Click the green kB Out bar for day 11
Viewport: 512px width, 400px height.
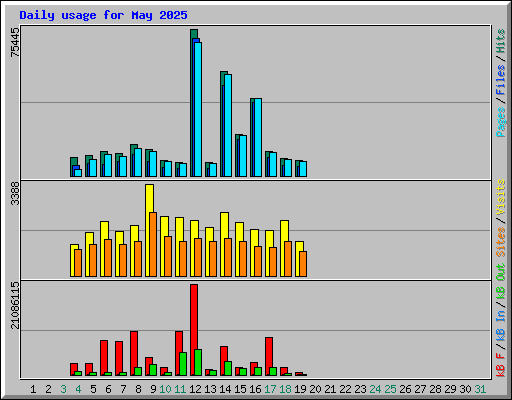point(183,364)
